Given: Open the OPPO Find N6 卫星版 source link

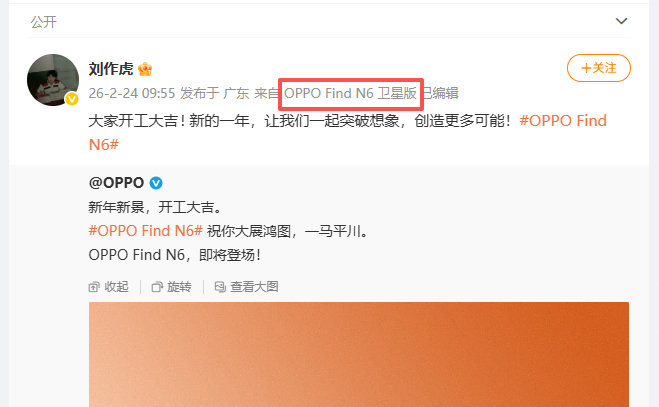Looking at the screenshot, I should (350, 93).
